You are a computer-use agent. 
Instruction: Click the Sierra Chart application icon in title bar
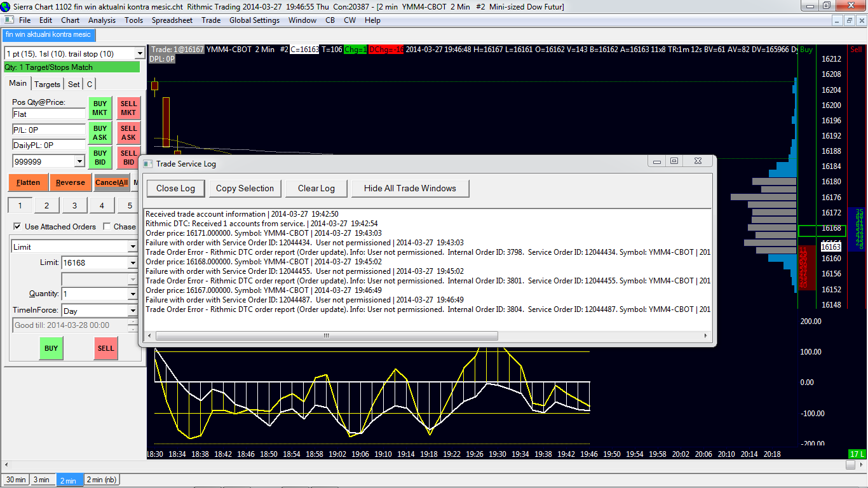6,6
